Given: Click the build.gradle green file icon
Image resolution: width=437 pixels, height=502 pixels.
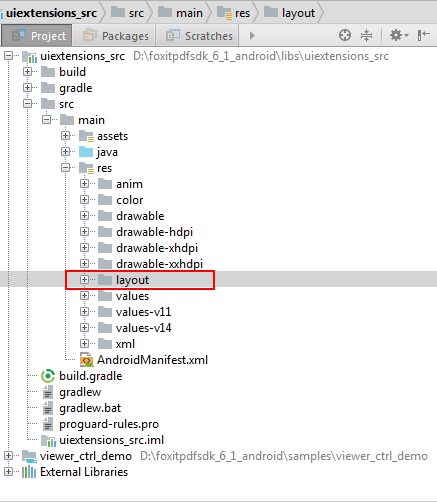Looking at the screenshot, I should (x=48, y=376).
